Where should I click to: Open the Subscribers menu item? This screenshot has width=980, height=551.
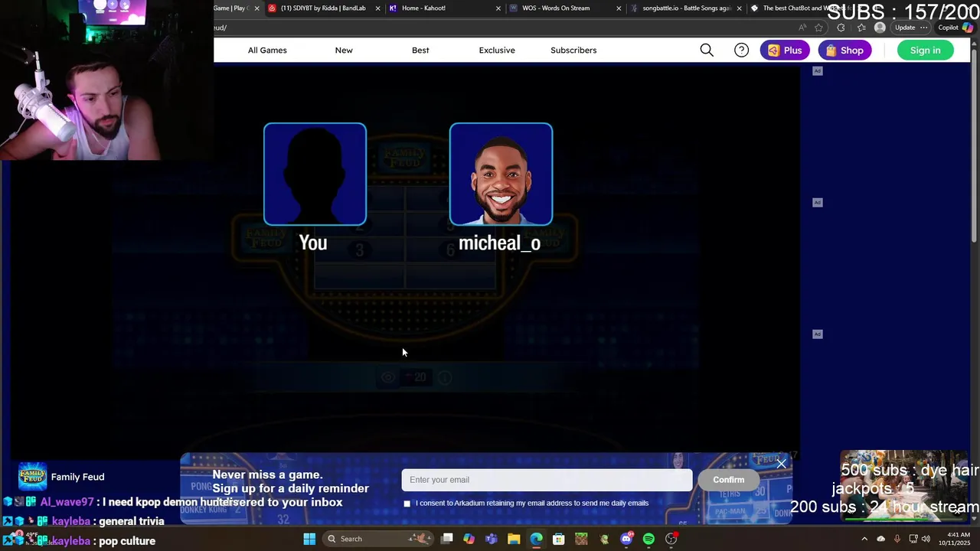point(573,50)
